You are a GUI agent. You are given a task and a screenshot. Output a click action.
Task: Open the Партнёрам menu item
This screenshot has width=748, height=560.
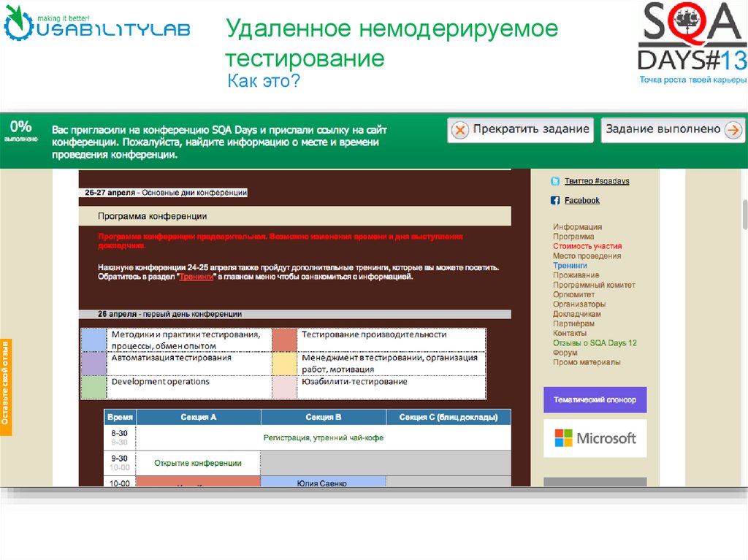tap(573, 323)
